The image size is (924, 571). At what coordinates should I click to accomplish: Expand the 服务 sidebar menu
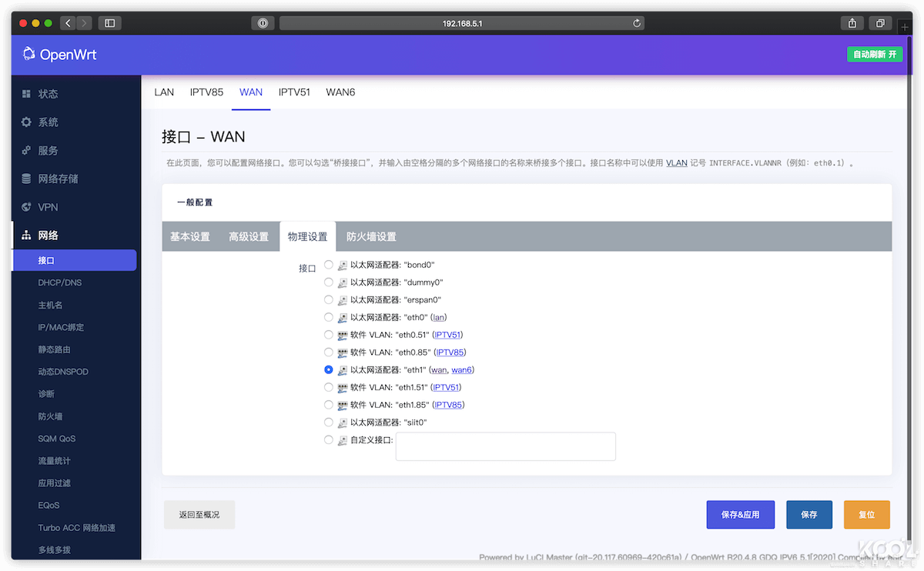45,150
